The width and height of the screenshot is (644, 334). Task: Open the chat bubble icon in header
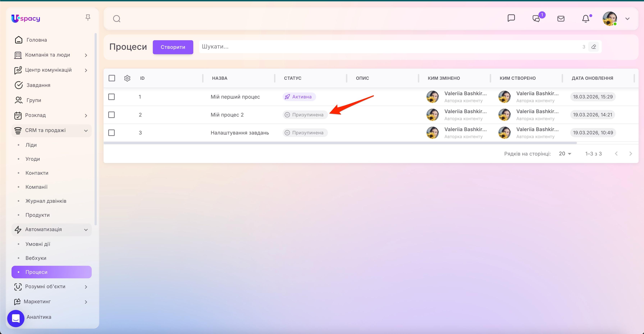[511, 18]
